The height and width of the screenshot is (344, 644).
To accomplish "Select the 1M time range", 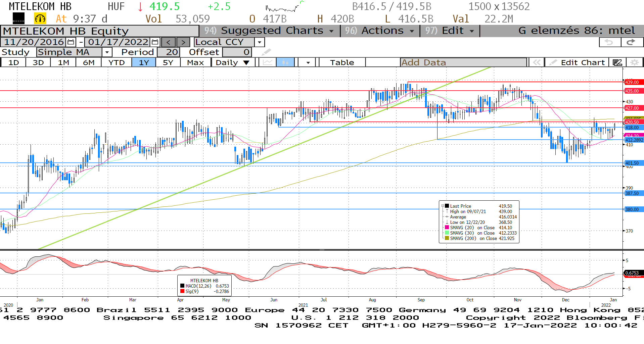I will [x=63, y=62].
